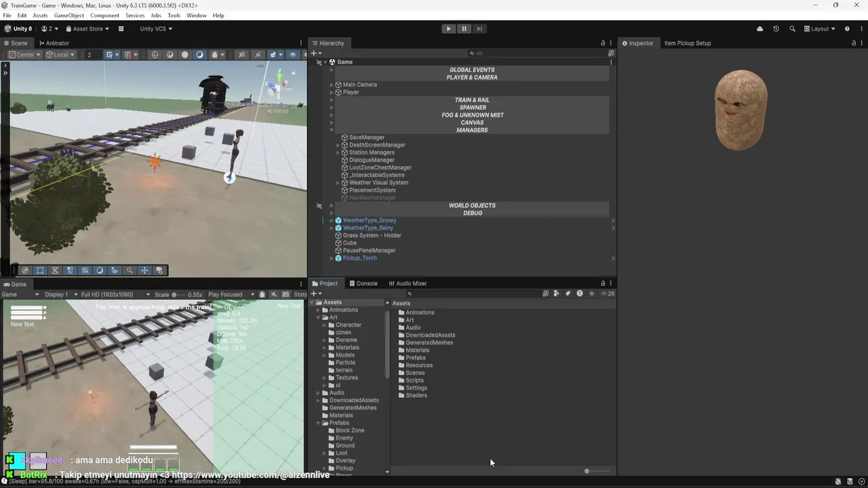Open the Scripts folder in Assets

414,380
